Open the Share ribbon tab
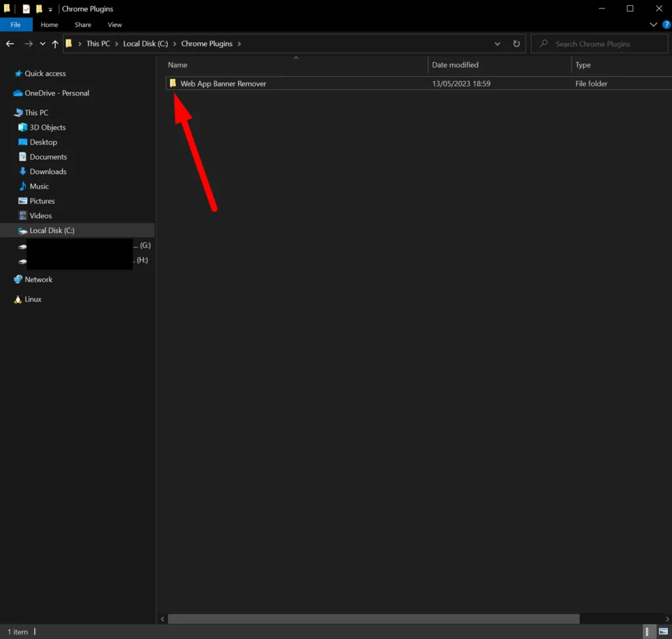Screen dimensions: 672x639 coord(83,25)
